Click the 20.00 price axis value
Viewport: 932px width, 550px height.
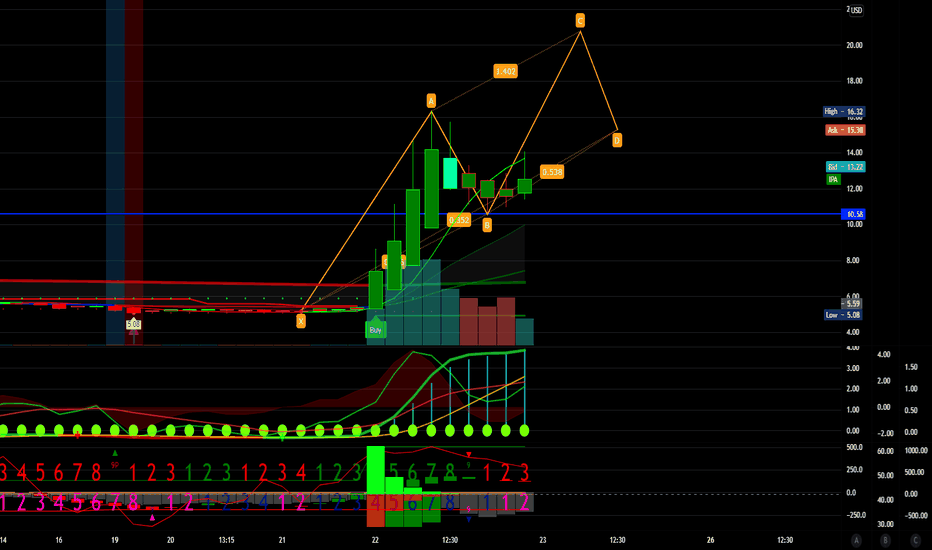click(854, 45)
